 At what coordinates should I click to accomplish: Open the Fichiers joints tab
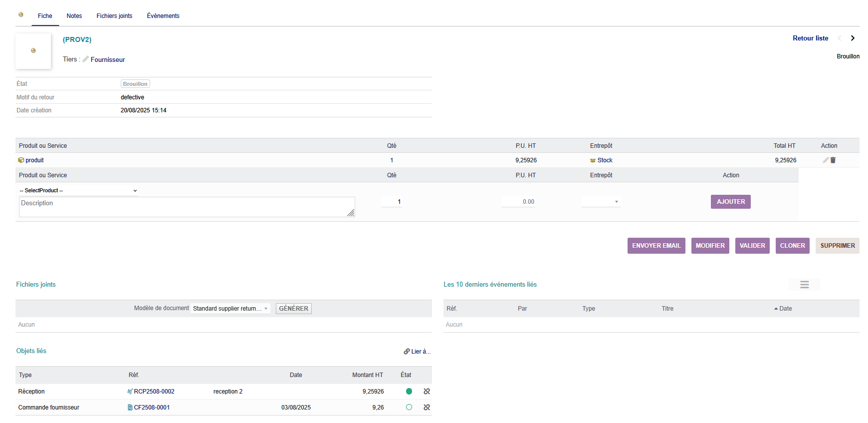(114, 16)
